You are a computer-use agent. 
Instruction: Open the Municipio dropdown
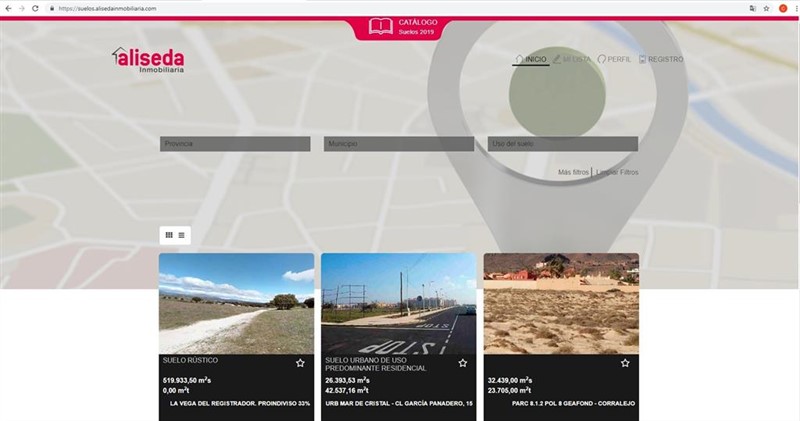click(399, 144)
